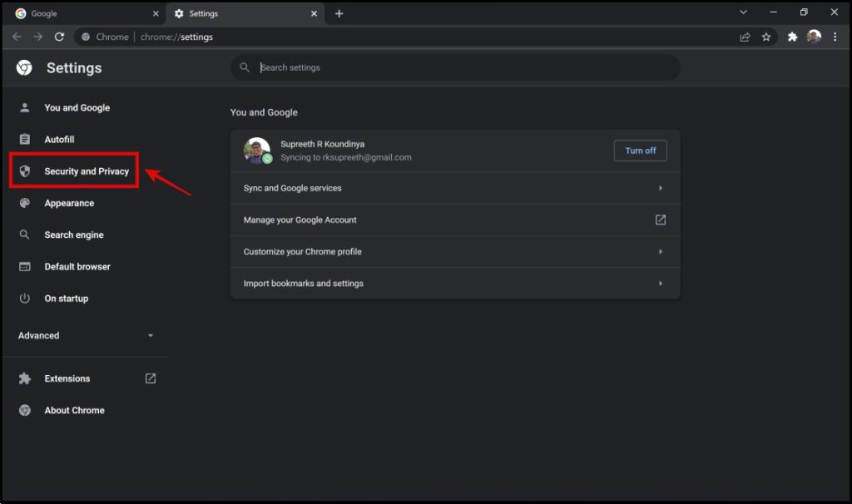This screenshot has width=852, height=504.
Task: Focus the Search settings field
Action: coord(455,67)
